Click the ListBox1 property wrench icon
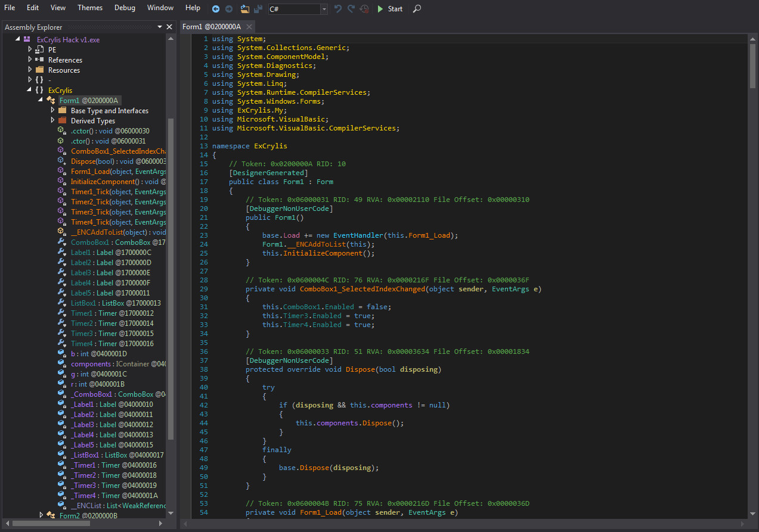 61,303
